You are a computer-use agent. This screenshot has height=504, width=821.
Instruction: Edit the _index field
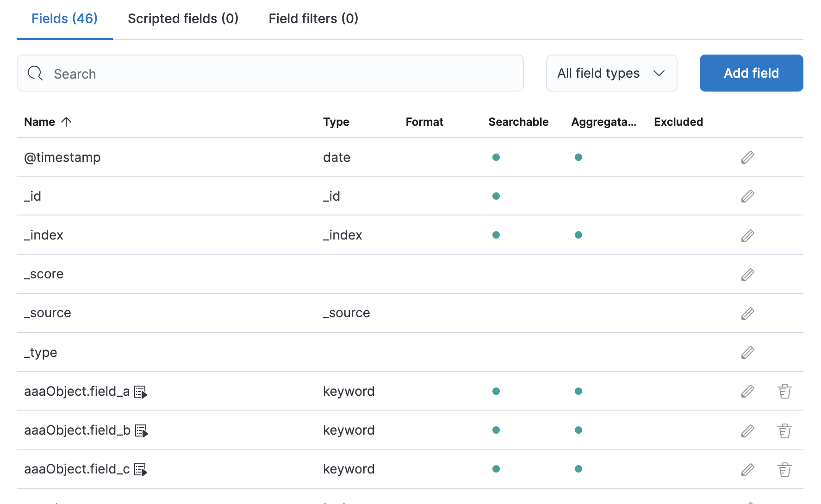747,236
